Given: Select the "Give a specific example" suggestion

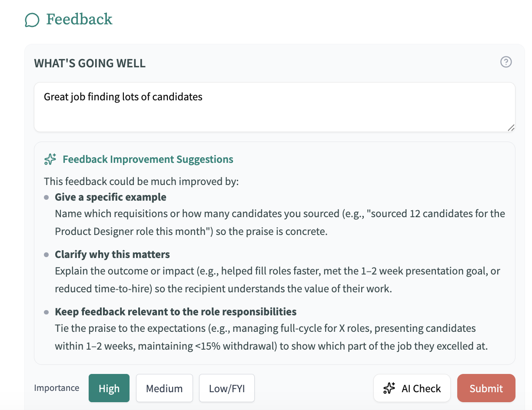Looking at the screenshot, I should click(x=110, y=197).
